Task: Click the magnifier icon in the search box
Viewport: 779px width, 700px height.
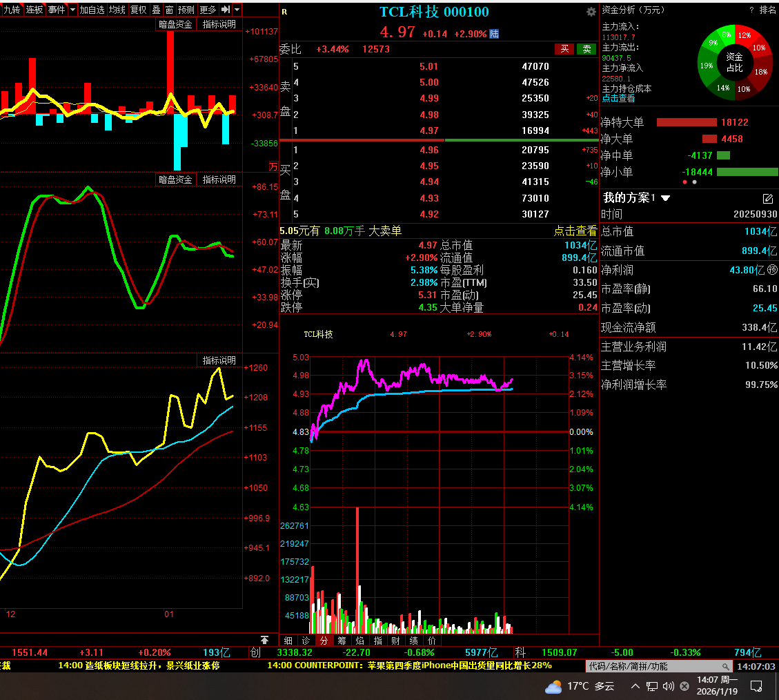Action: tap(726, 667)
